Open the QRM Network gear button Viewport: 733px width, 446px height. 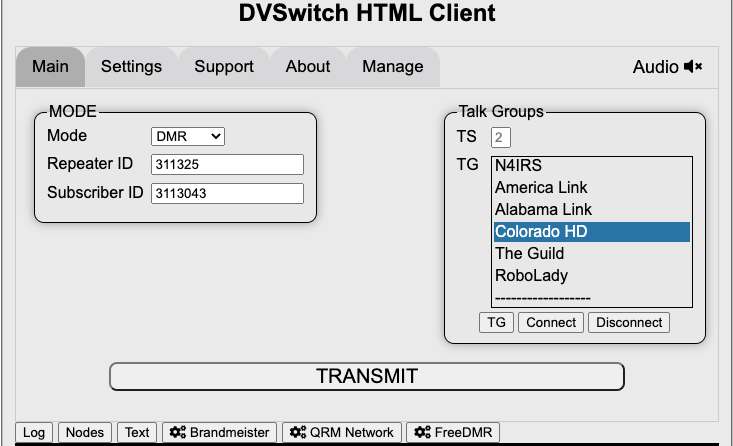point(342,432)
